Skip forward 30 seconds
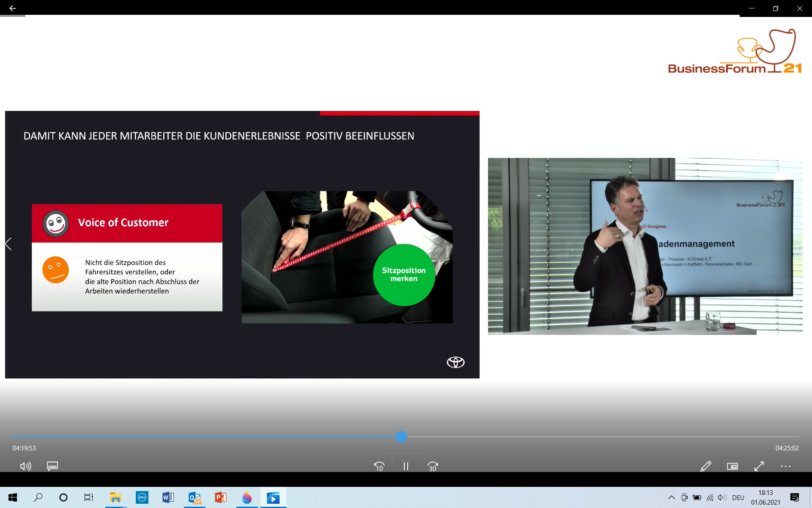 click(432, 466)
